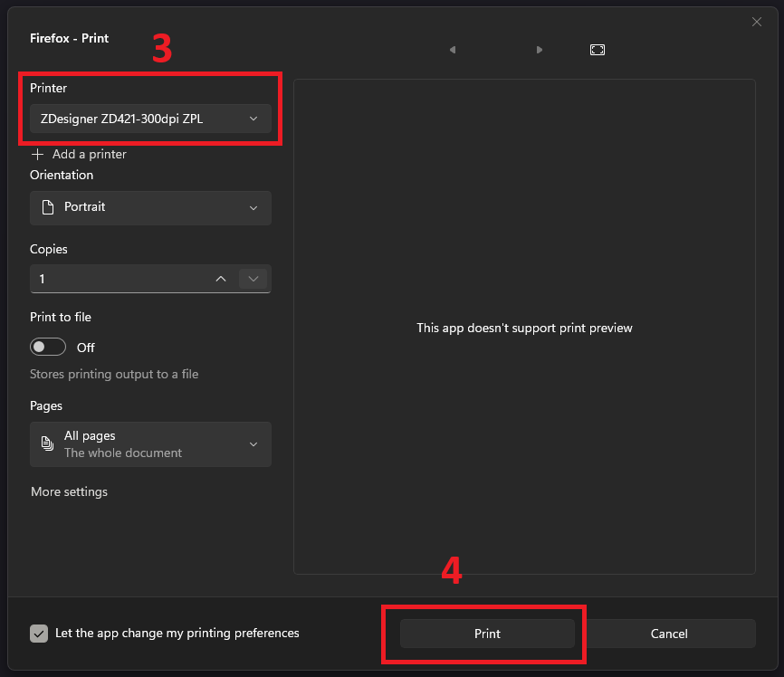The height and width of the screenshot is (677, 784).
Task: Go to the next preview page arrow
Action: click(539, 50)
